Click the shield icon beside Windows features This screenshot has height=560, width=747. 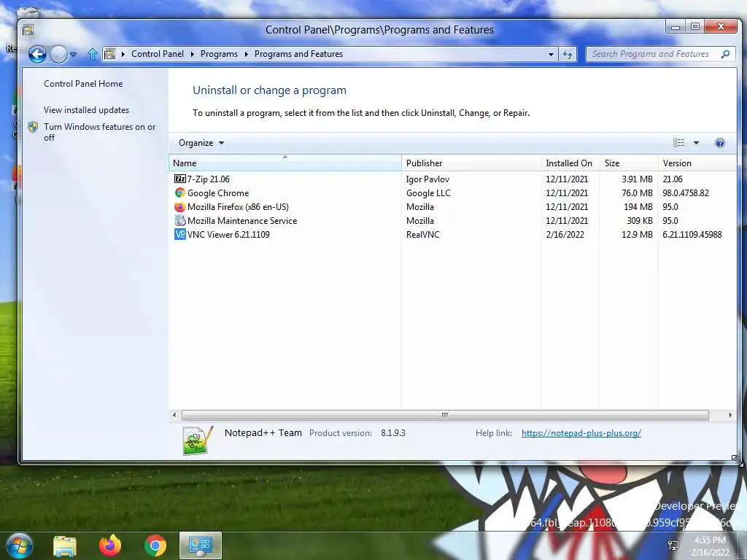click(x=33, y=127)
